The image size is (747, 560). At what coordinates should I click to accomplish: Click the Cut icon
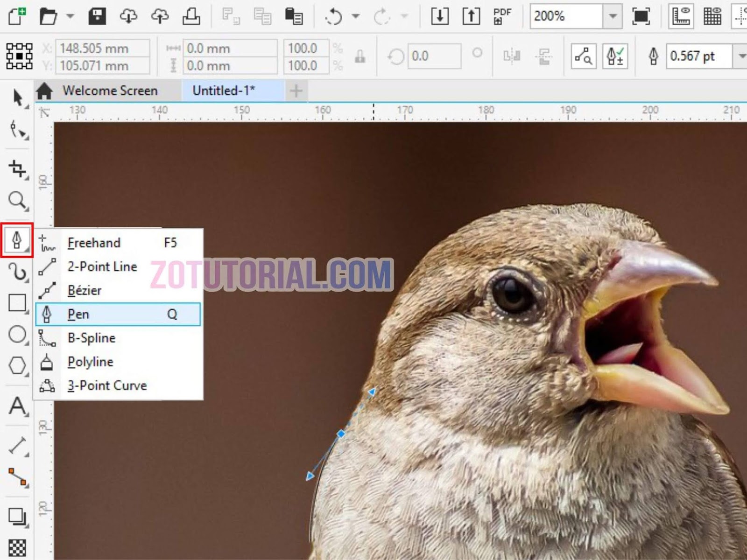(x=231, y=17)
